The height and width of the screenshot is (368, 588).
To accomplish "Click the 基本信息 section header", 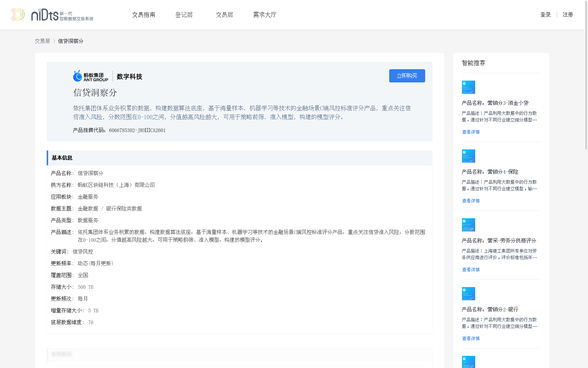I will tap(240, 158).
